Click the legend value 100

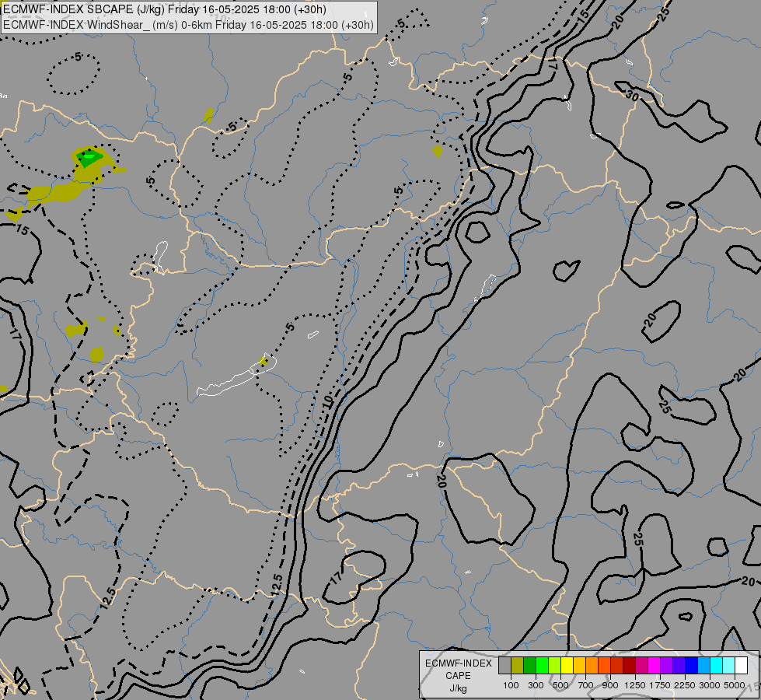pyautogui.click(x=511, y=685)
